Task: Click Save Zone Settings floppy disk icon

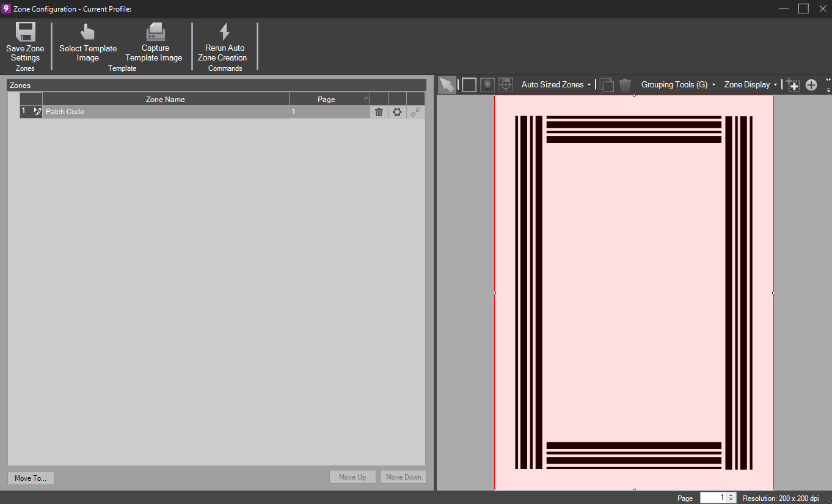Action: coord(26,32)
